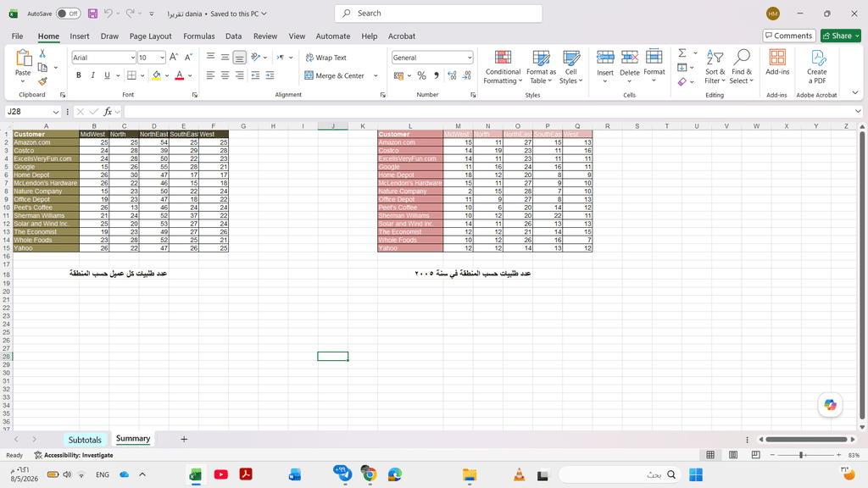Open Find & Select menu
Viewport: 868px width, 488px height.
tap(742, 66)
